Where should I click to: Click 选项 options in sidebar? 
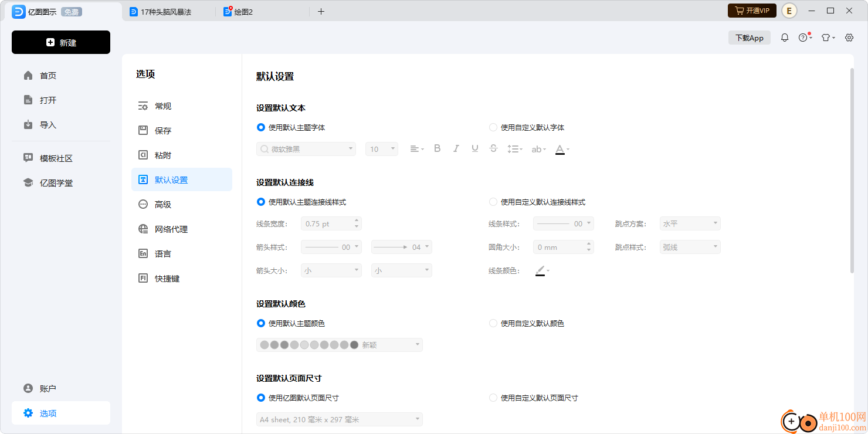tap(61, 413)
